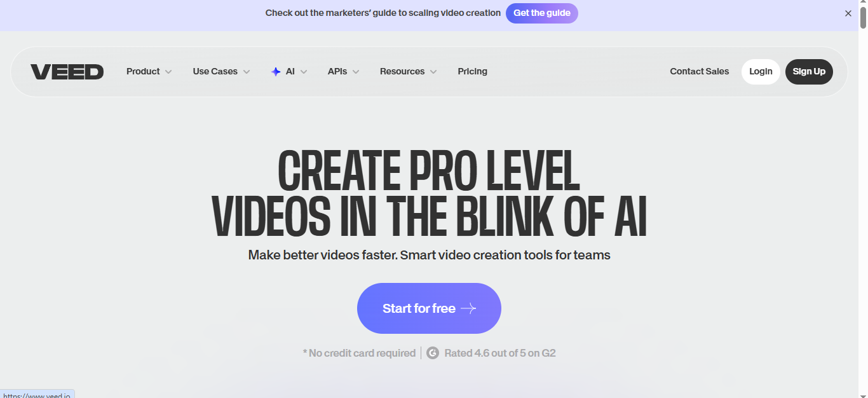The height and width of the screenshot is (398, 868).
Task: Click the AI sparkle icon
Action: tap(276, 72)
